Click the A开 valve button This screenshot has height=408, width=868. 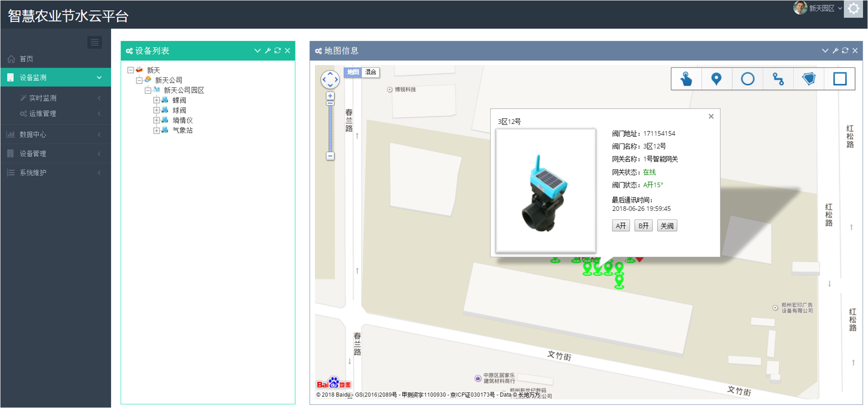click(621, 226)
